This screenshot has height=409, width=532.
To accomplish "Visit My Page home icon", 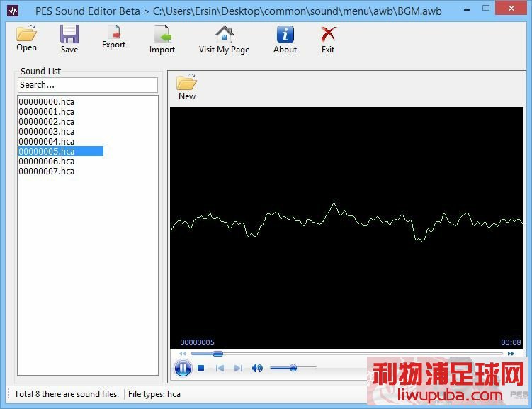I will point(224,39).
